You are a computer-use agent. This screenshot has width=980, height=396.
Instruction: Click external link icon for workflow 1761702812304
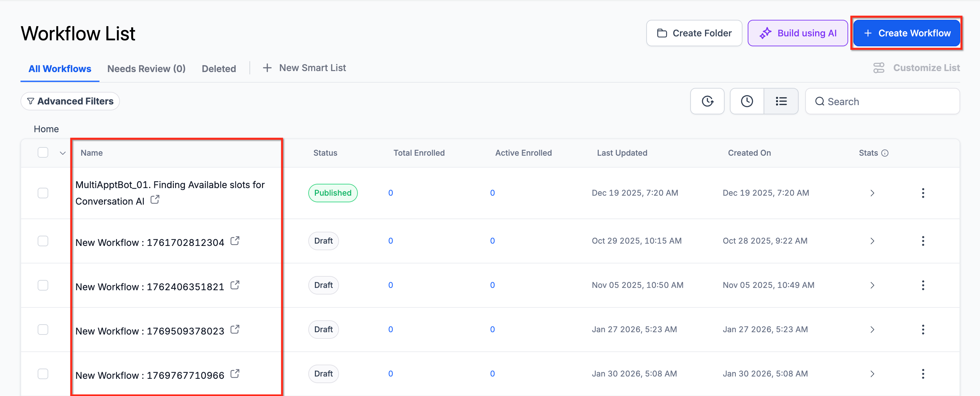click(x=235, y=241)
